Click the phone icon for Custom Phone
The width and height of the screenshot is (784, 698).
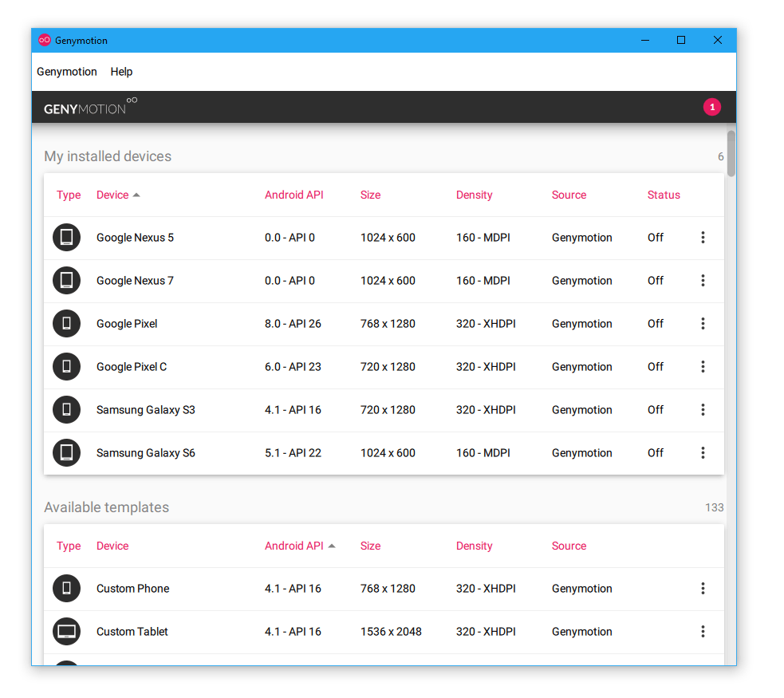pos(66,588)
